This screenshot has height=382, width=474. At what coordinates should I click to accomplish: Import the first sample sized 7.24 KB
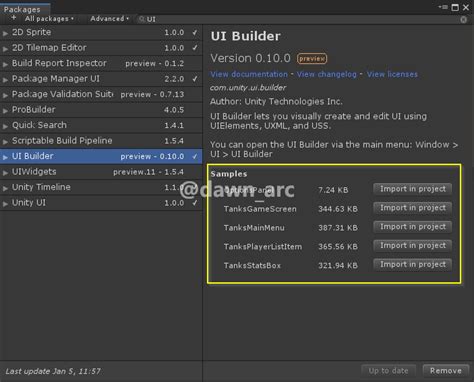(413, 189)
